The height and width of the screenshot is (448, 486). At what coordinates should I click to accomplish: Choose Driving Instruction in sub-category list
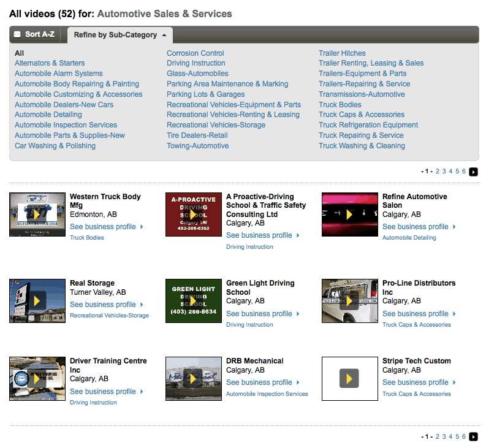[196, 63]
